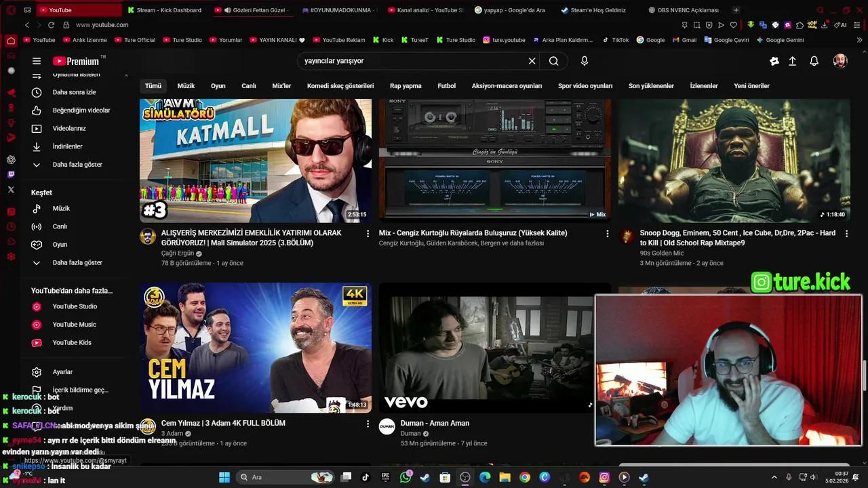Screen dimensions: 868x488
Task: Open volume control in system tray
Action: pyautogui.click(x=813, y=477)
